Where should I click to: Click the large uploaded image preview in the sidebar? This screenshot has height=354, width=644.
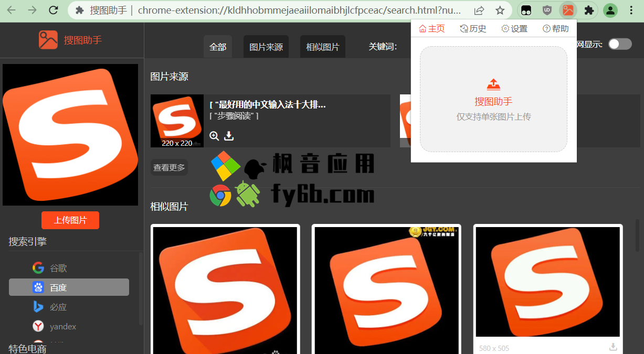70,135
